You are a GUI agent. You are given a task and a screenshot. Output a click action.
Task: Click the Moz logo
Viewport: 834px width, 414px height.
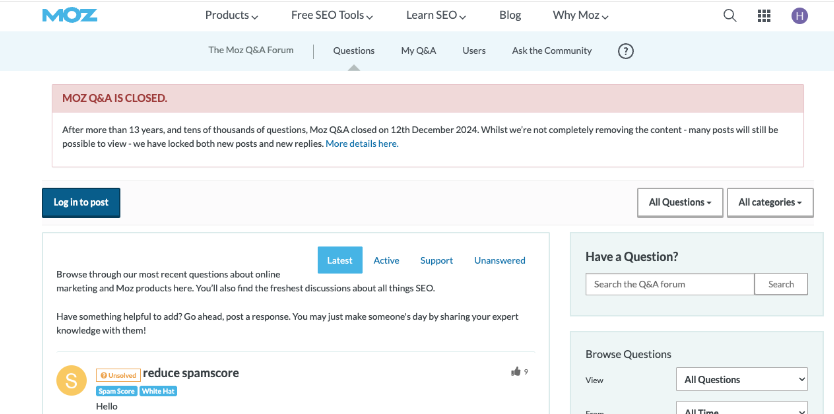[69, 15]
